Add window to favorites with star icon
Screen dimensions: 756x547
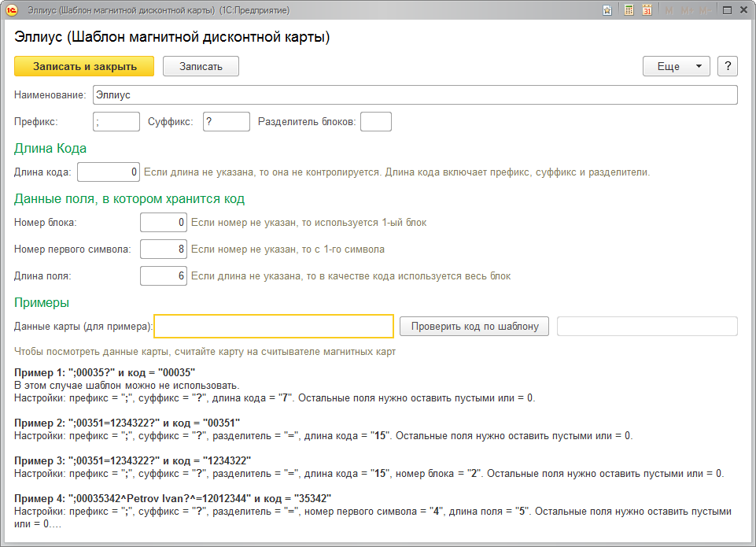[x=607, y=10]
